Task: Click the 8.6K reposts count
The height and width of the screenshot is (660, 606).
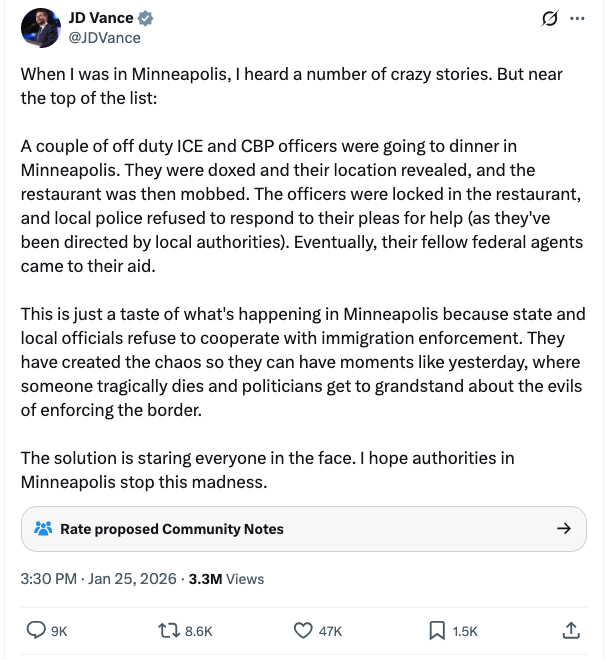Action: [200, 631]
